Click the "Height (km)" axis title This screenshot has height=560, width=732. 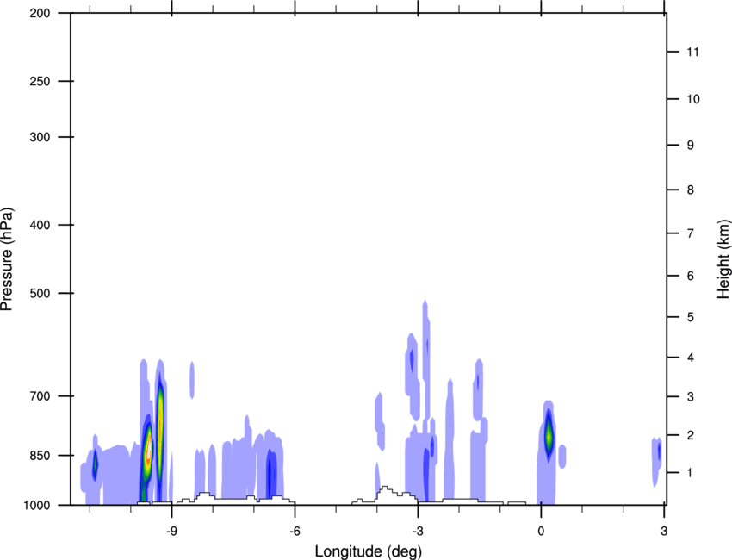pyautogui.click(x=723, y=259)
